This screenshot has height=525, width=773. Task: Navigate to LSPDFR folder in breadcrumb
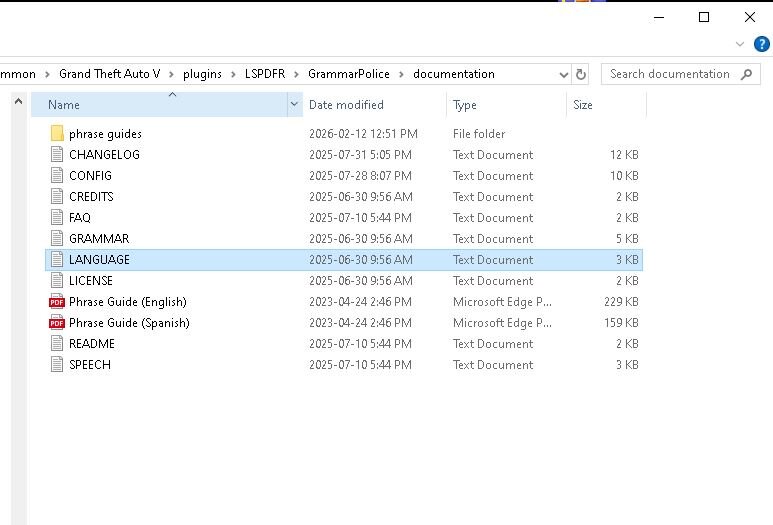(x=265, y=74)
